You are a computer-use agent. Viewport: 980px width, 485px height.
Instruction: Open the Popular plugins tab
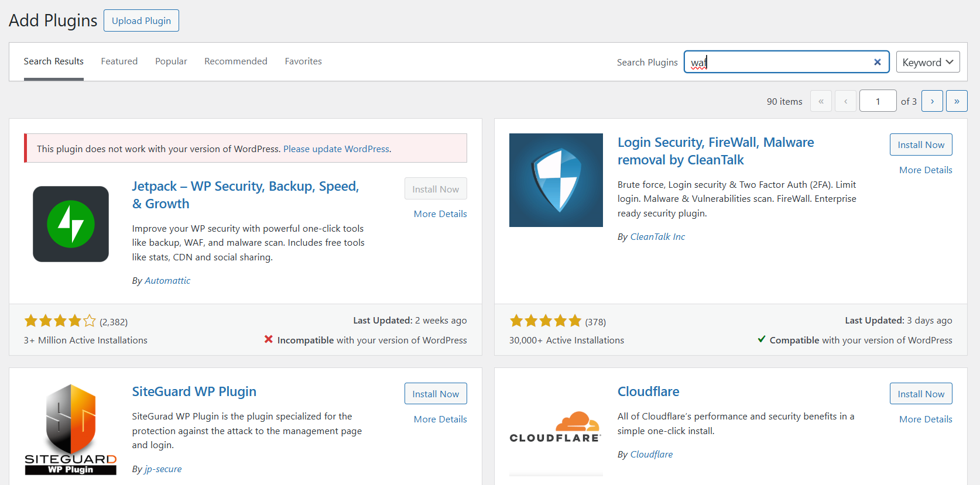point(171,61)
